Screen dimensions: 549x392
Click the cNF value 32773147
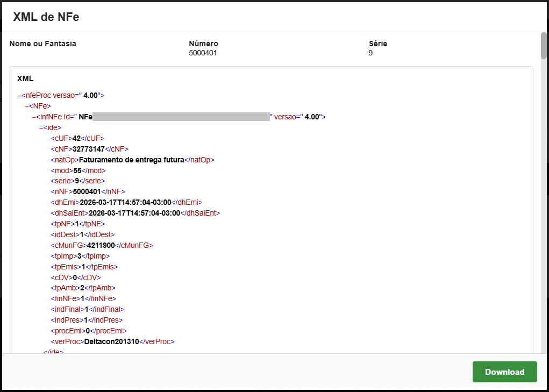click(x=89, y=149)
